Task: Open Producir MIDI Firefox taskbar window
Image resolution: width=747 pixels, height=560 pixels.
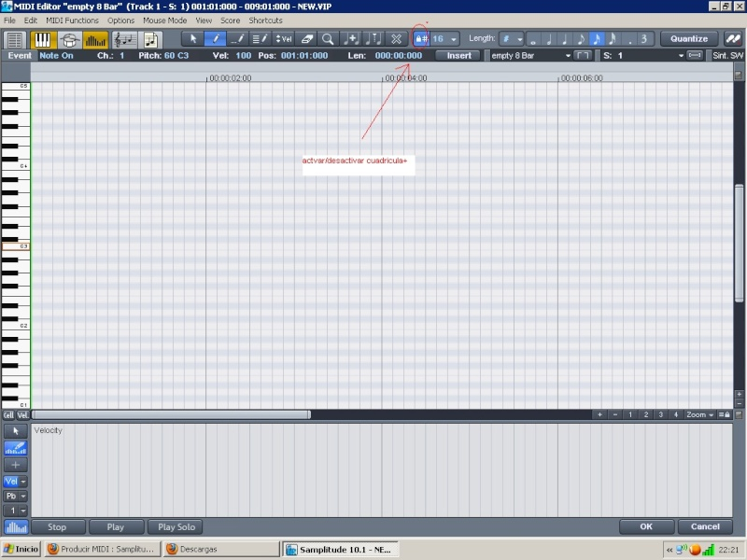Action: click(x=102, y=549)
